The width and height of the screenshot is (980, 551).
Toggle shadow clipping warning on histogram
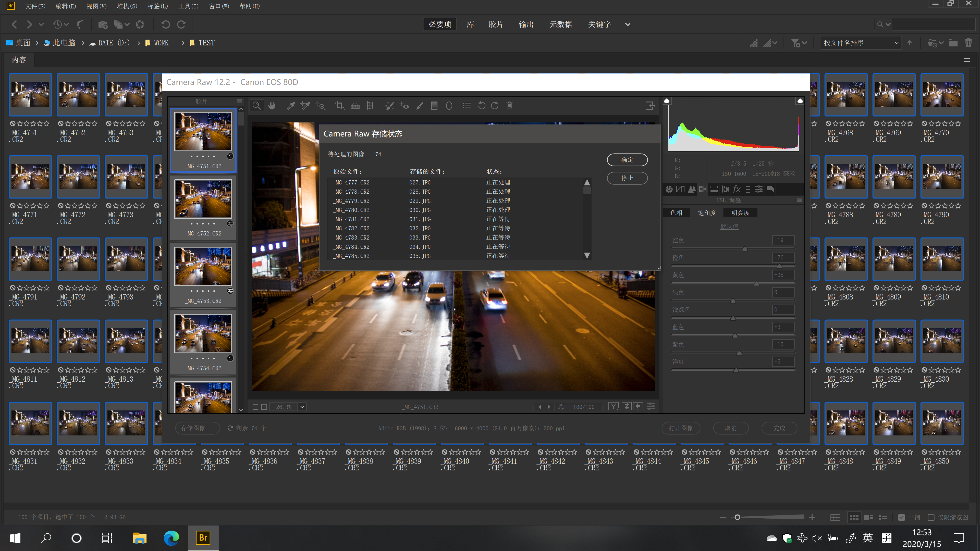pos(667,101)
